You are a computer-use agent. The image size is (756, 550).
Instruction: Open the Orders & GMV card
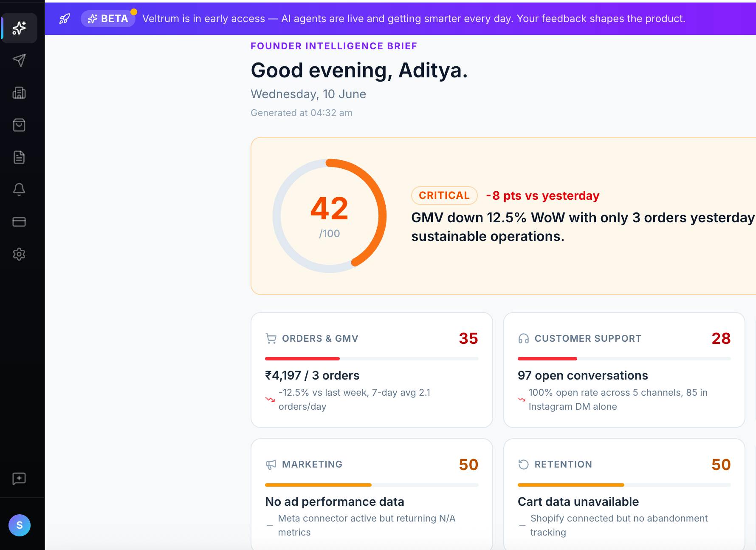point(372,370)
